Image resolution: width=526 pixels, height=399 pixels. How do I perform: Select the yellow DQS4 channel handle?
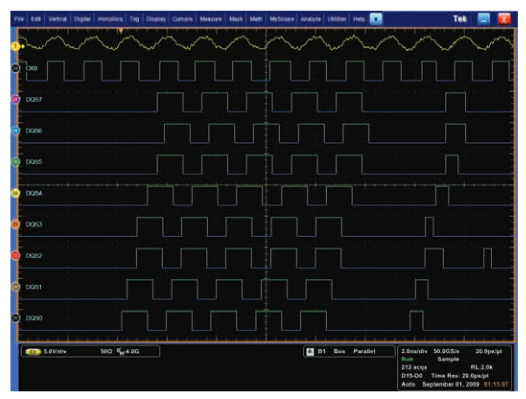pyautogui.click(x=15, y=193)
